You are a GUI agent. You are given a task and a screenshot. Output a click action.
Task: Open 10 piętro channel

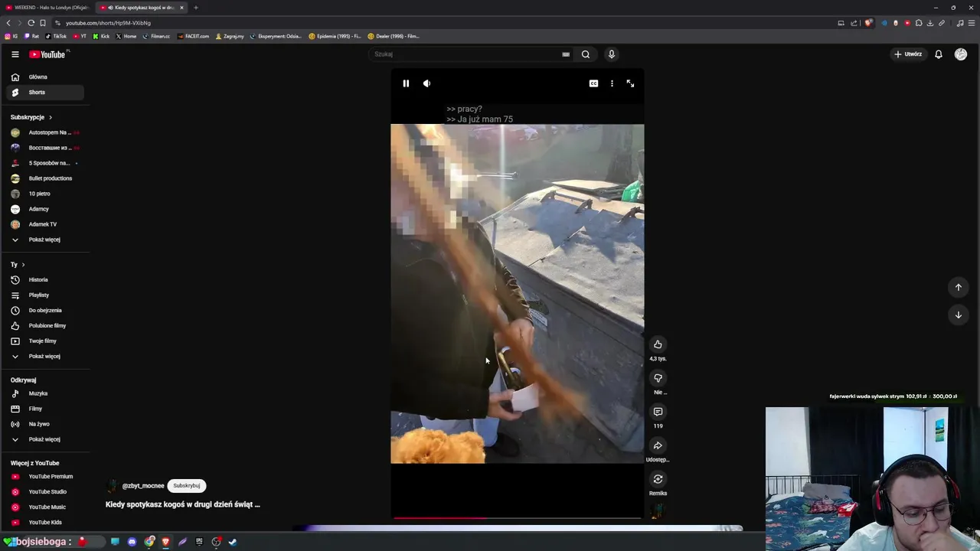[x=45, y=194]
